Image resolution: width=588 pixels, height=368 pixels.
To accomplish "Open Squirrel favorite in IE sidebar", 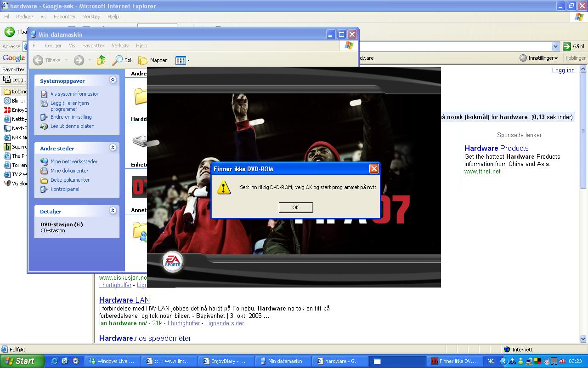I will (x=15, y=147).
